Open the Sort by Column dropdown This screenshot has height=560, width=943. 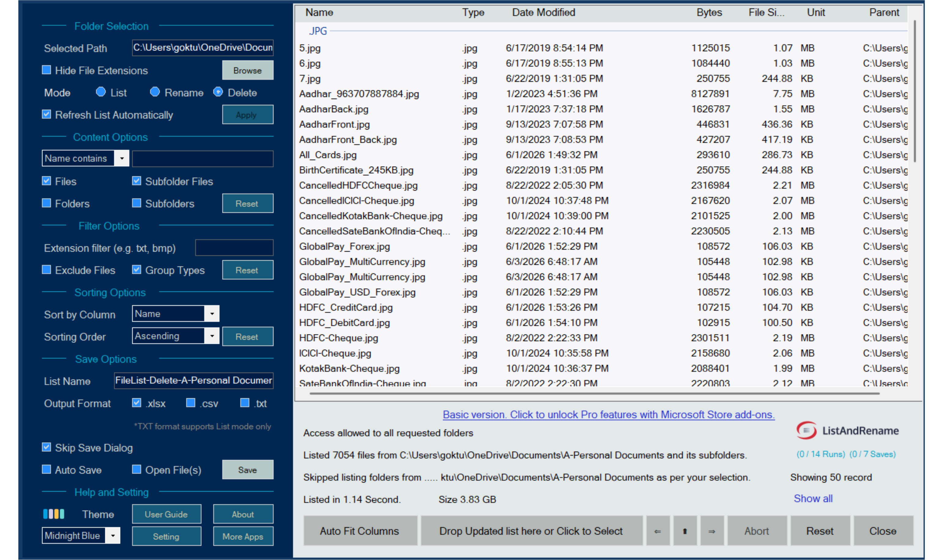212,313
